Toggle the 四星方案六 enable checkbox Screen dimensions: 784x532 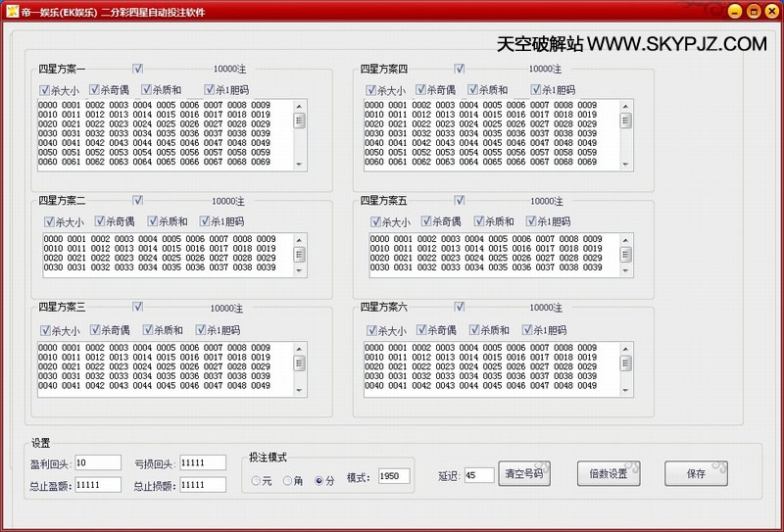(x=460, y=307)
